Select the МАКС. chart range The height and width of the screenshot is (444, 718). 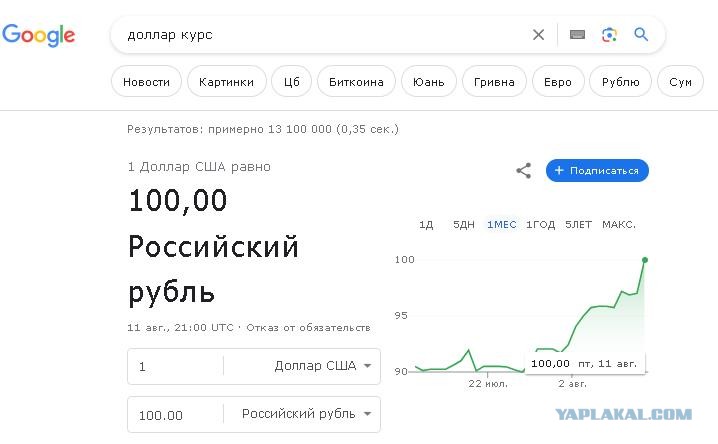[x=619, y=225]
